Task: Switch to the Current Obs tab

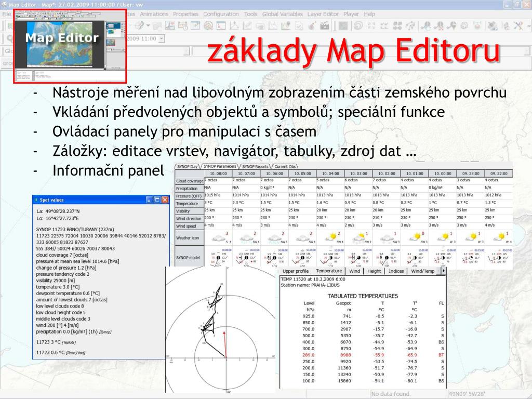Action: coord(285,167)
